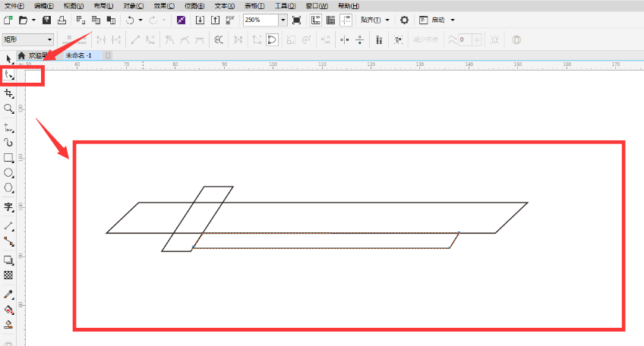The width and height of the screenshot is (644, 346).
Task: Open the 位图(B) menu
Action: (194, 6)
